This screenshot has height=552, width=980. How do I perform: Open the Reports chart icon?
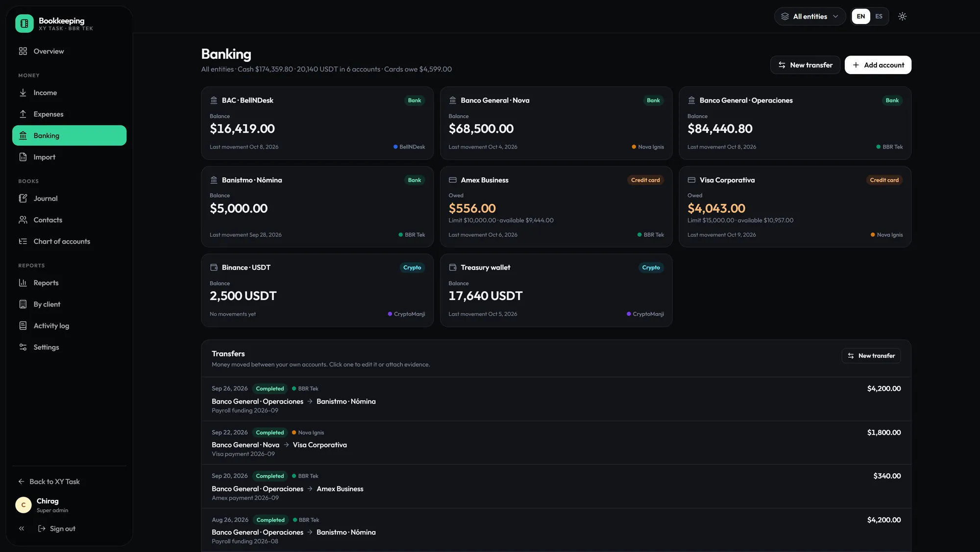[23, 283]
